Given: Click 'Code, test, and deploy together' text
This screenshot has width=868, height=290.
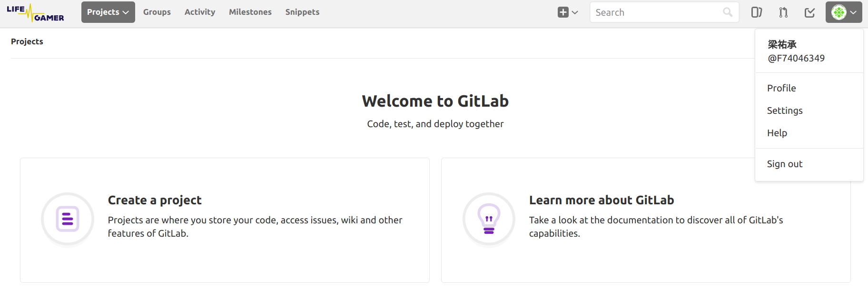Looking at the screenshot, I should click(435, 124).
